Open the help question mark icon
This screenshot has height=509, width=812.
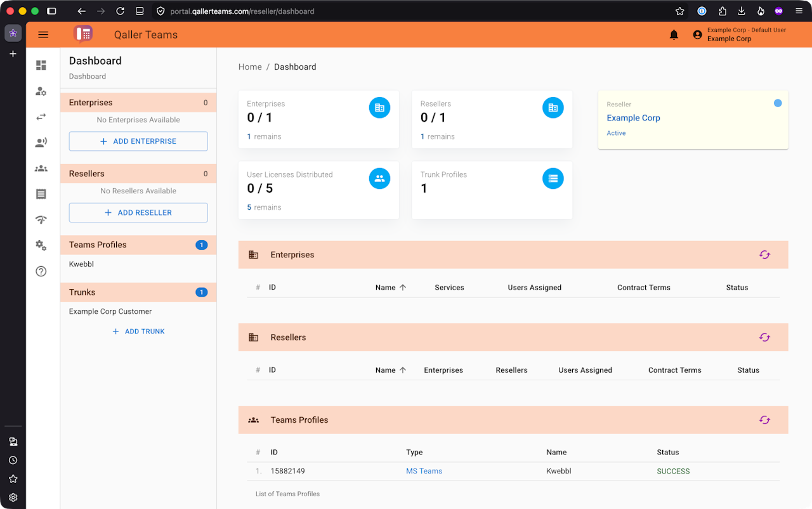coord(41,271)
